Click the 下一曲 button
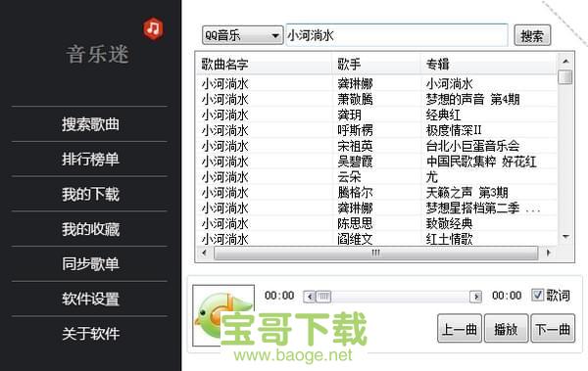The height and width of the screenshot is (371, 588). pyautogui.click(x=553, y=329)
